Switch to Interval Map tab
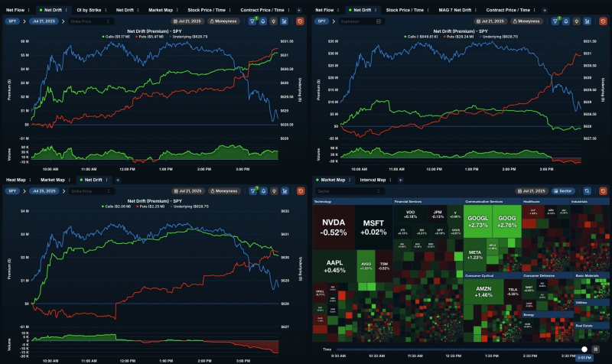The height and width of the screenshot is (364, 612). (373, 180)
